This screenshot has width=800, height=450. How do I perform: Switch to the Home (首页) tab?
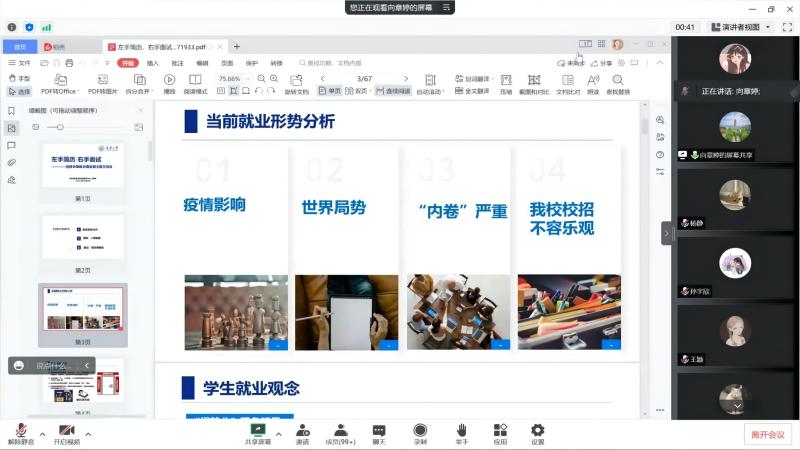point(20,46)
